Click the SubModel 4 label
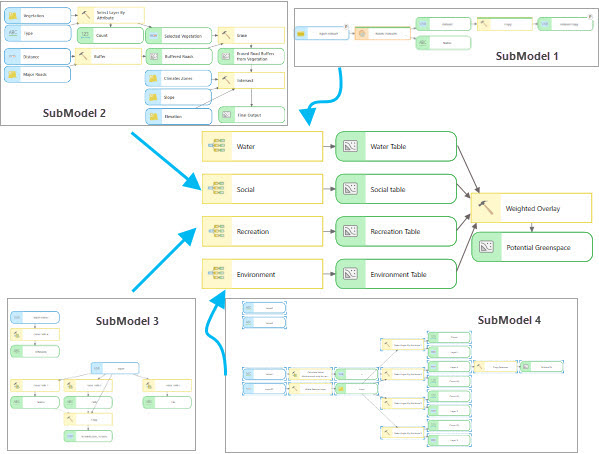This screenshot has width=599, height=454. point(509,320)
